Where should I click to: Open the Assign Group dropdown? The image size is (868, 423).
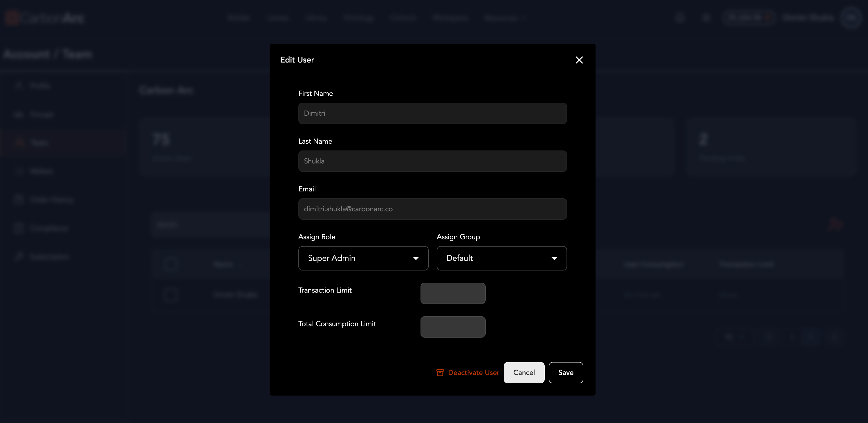coord(501,258)
